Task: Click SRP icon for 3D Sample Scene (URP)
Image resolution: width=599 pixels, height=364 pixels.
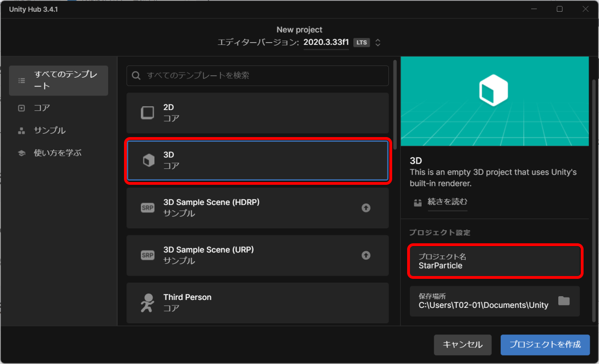Action: [147, 255]
